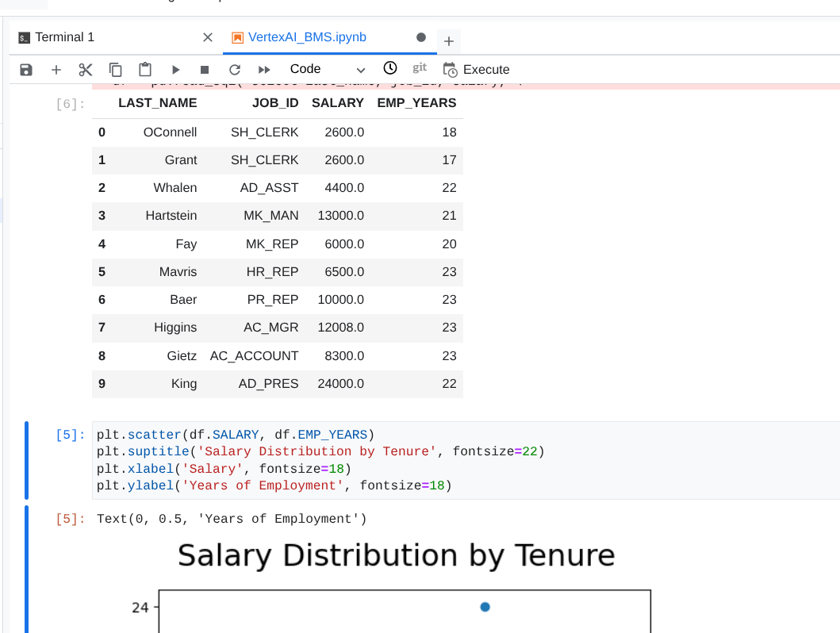Select the VertexAI_BMS.ipynb tab
The width and height of the screenshot is (840, 633).
(x=307, y=37)
